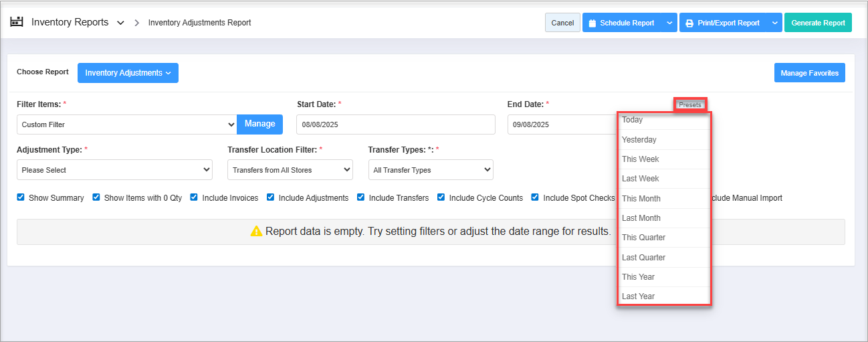
Task: Open the Adjustment Type dropdown
Action: pyautogui.click(x=114, y=170)
